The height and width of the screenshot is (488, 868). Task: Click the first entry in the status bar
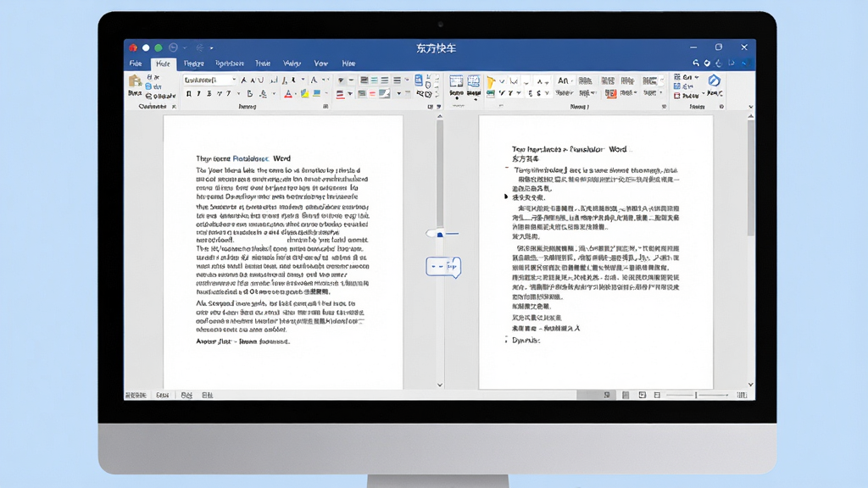tap(136, 395)
